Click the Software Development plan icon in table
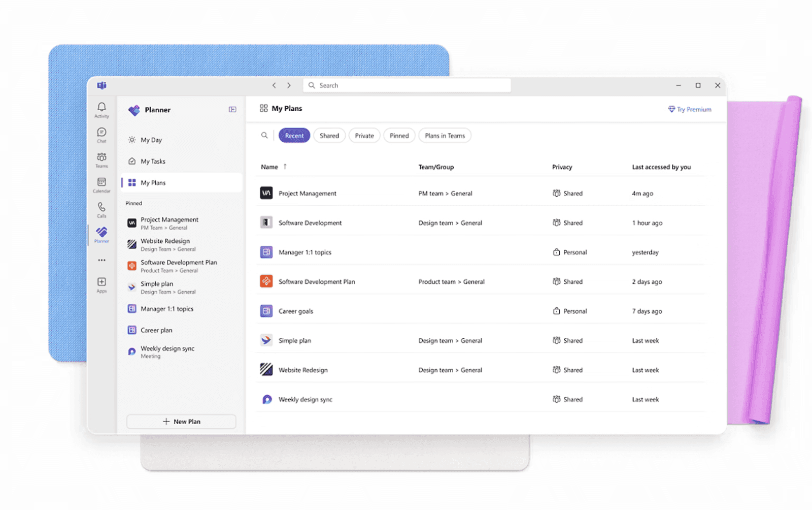Image resolution: width=812 pixels, height=510 pixels. [266, 222]
